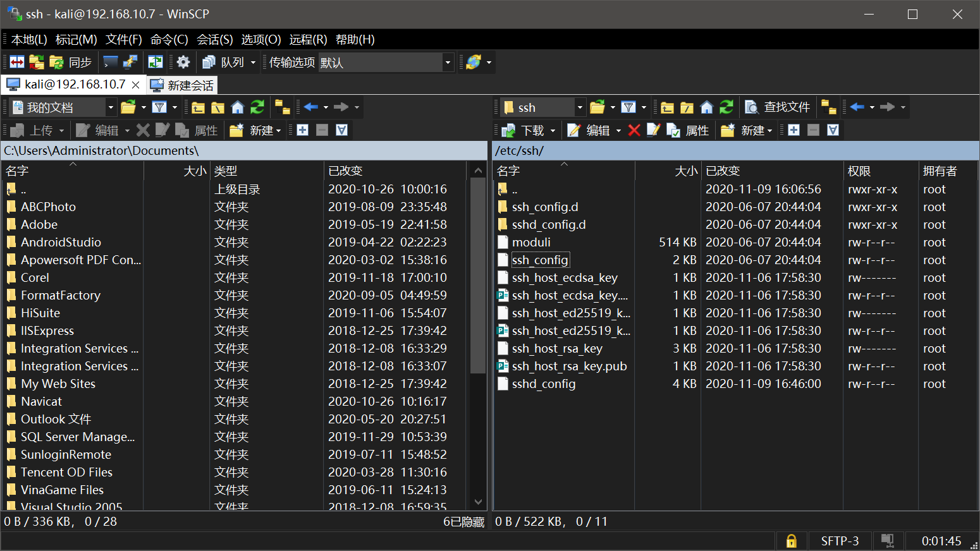Expand the local panel back history dropdown

(x=326, y=107)
